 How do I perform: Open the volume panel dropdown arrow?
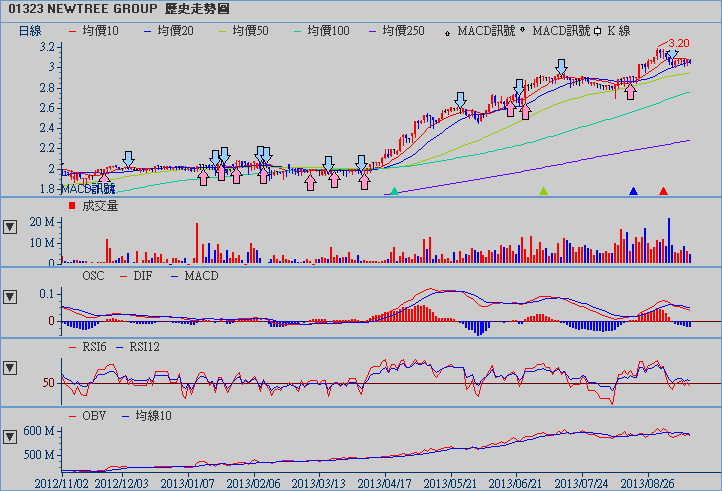coord(10,226)
